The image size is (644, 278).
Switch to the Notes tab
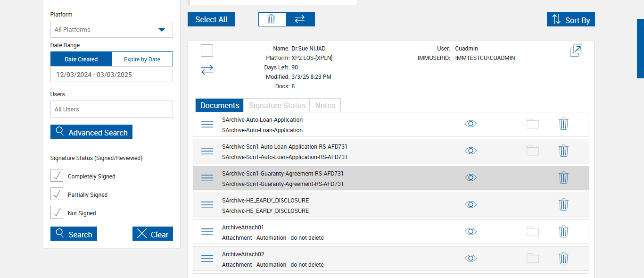pyautogui.click(x=325, y=105)
